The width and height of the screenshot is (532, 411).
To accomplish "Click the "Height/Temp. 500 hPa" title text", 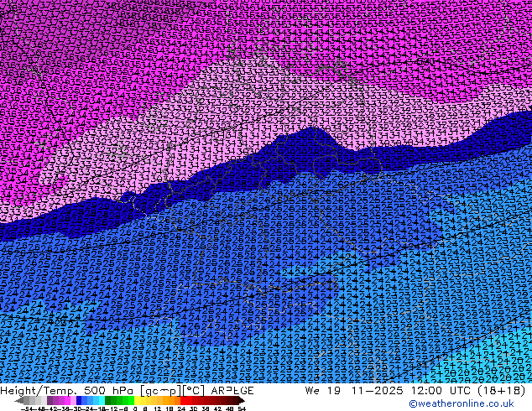I will pyautogui.click(x=68, y=391).
